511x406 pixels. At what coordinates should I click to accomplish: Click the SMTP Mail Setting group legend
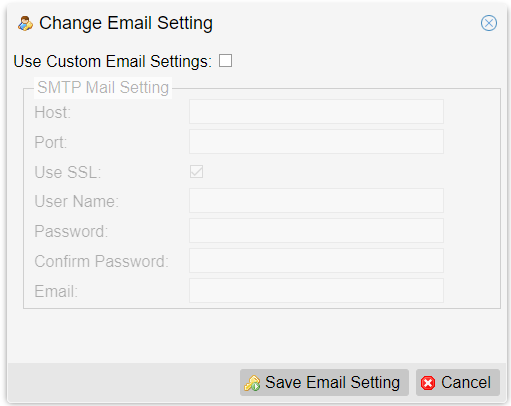[103, 88]
